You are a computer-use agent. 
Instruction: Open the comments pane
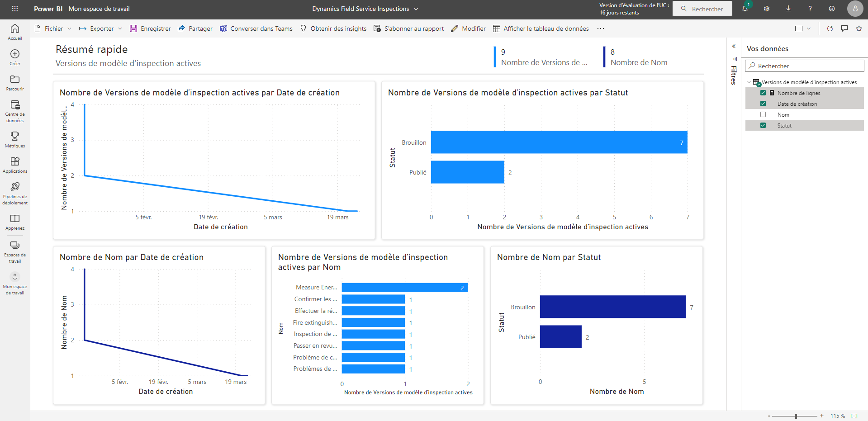844,28
